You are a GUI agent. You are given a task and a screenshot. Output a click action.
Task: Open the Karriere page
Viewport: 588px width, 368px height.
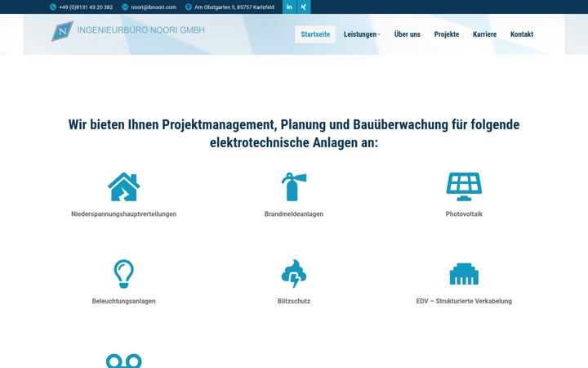pos(484,34)
